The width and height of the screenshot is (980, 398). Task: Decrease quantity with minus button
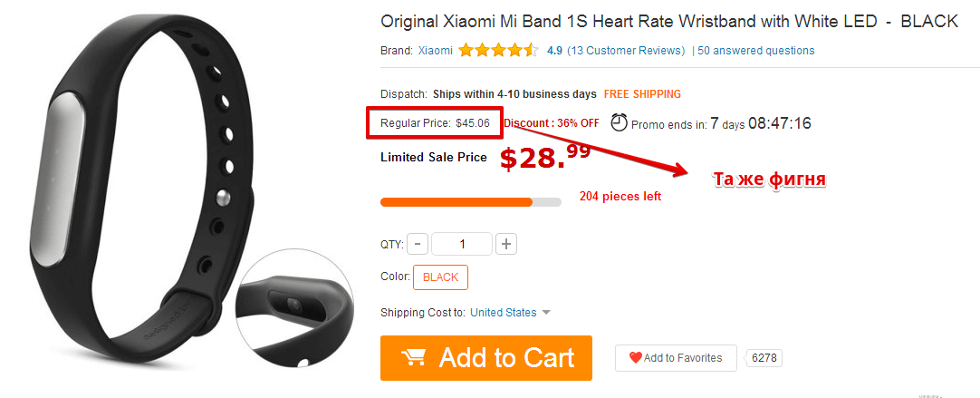tap(418, 244)
